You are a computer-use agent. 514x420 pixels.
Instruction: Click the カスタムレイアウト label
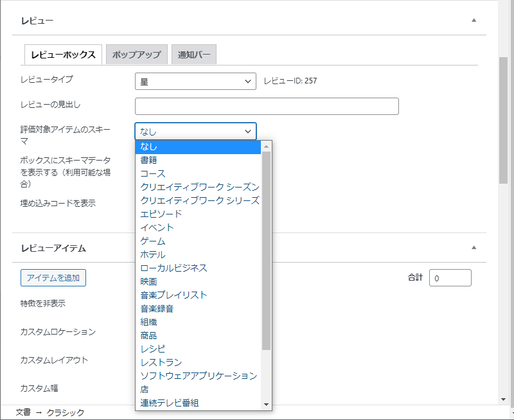tap(55, 360)
